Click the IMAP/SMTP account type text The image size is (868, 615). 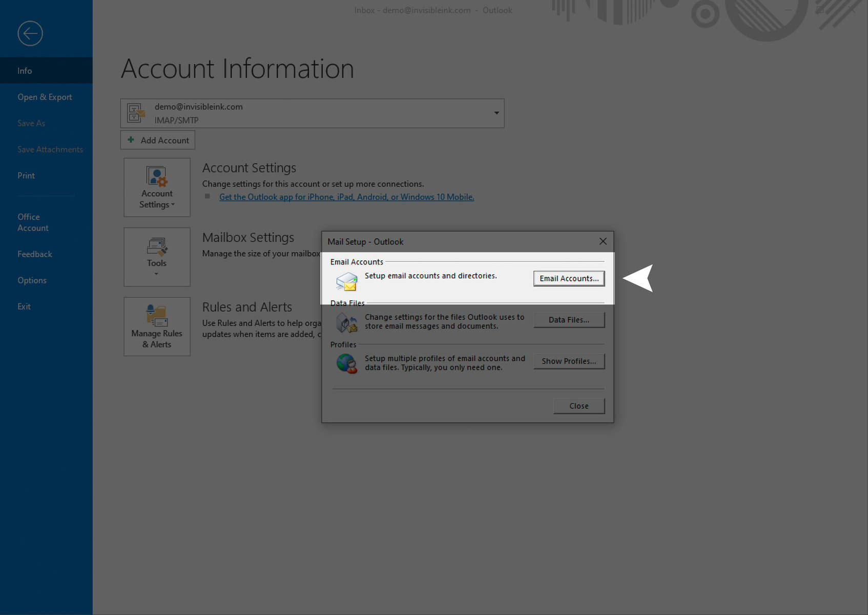(x=176, y=120)
